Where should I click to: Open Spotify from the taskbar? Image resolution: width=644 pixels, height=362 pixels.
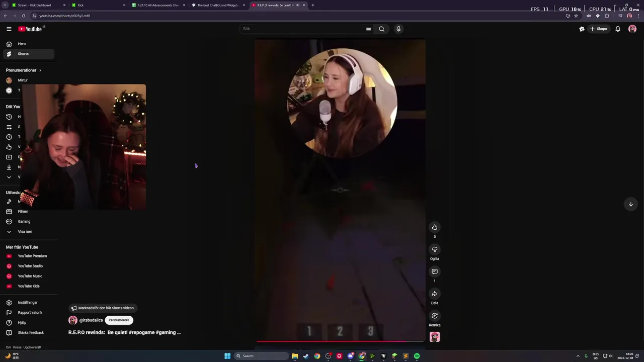point(417,356)
